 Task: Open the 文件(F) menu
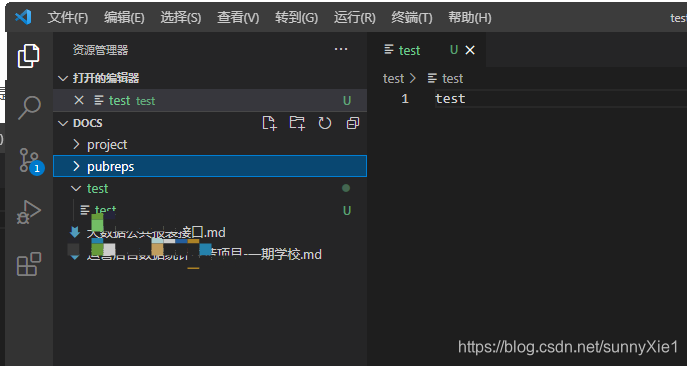68,18
